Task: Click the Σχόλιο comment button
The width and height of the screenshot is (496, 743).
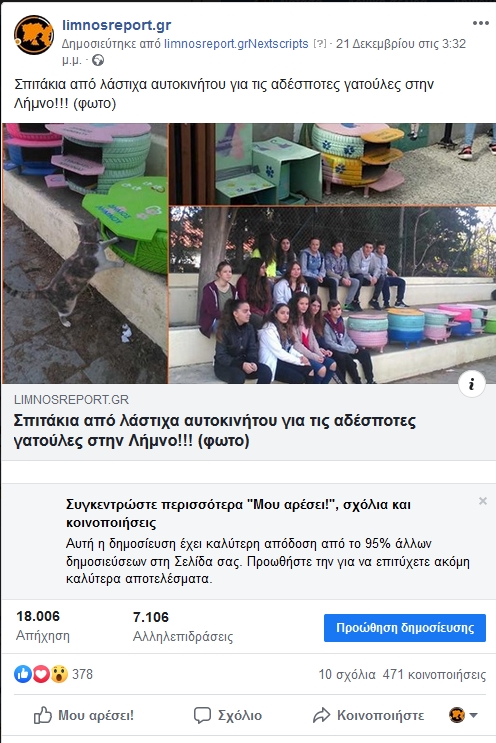Action: coord(228,715)
